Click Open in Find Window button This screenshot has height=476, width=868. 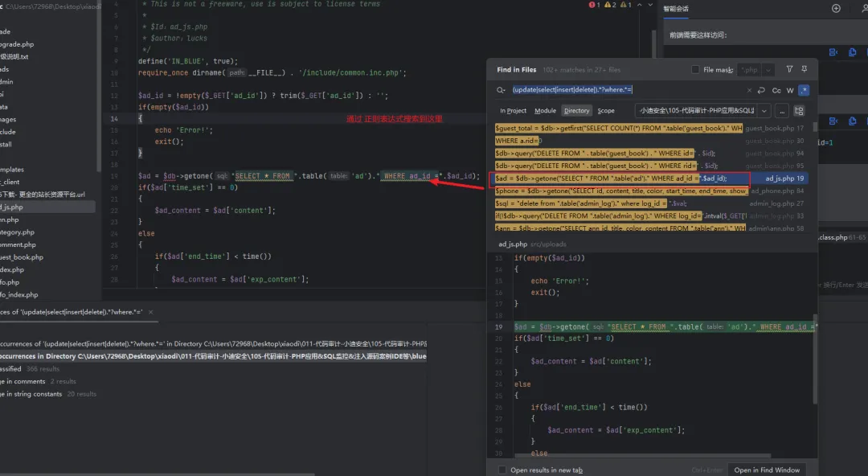[767, 470]
